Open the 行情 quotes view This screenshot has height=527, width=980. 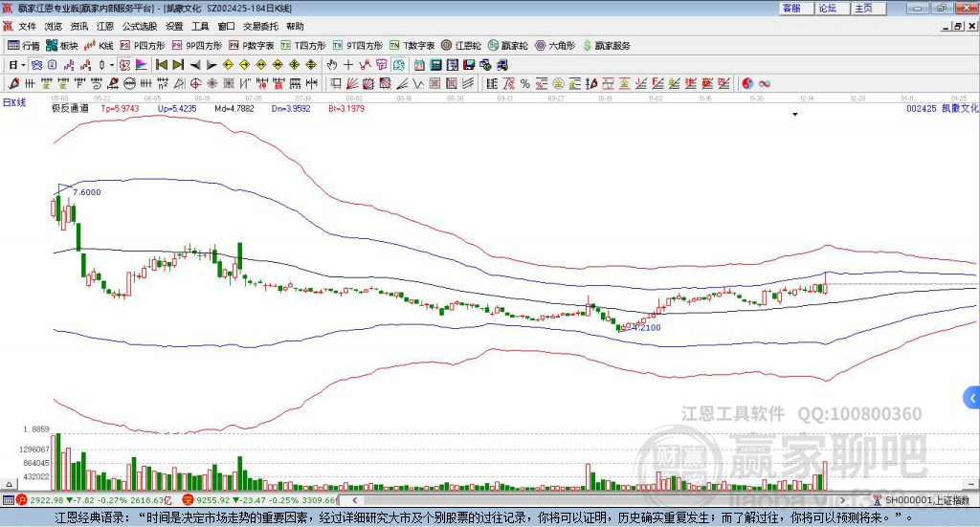(x=23, y=46)
